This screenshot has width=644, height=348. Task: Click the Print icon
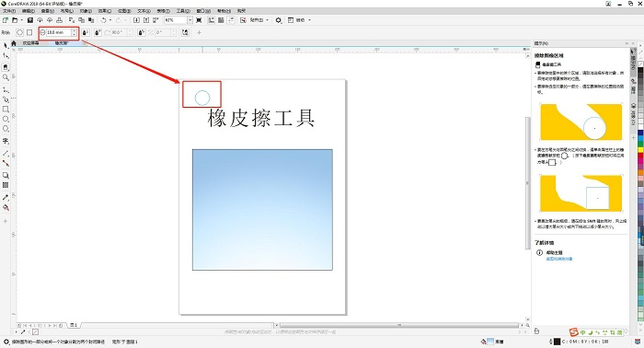pyautogui.click(x=60, y=20)
